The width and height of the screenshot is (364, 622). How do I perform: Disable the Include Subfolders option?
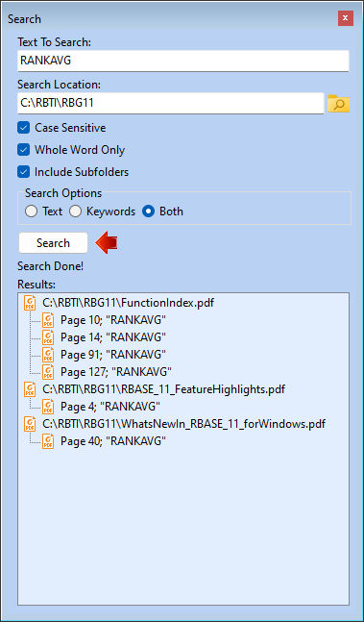click(x=24, y=172)
